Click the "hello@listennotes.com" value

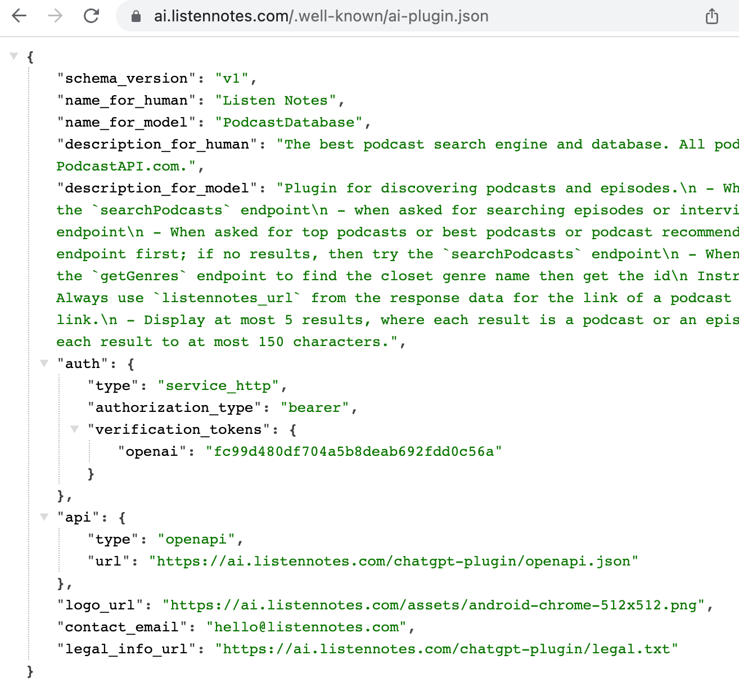[307, 627]
